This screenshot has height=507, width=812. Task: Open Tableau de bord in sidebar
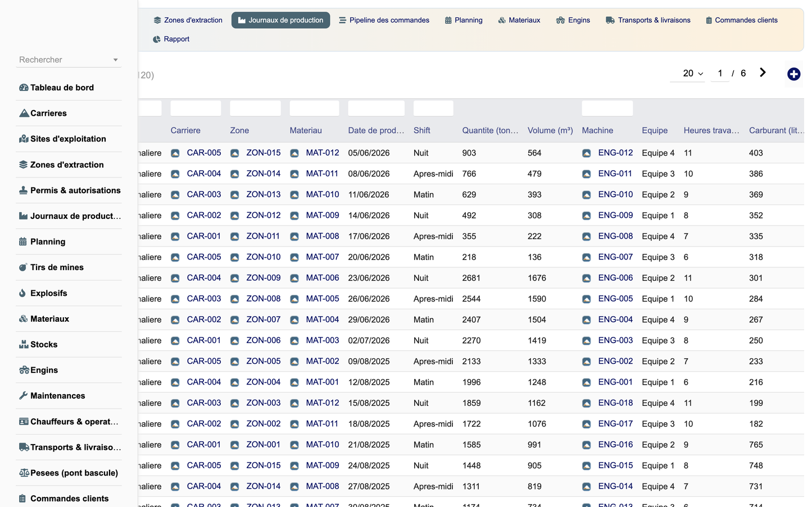coord(69,88)
